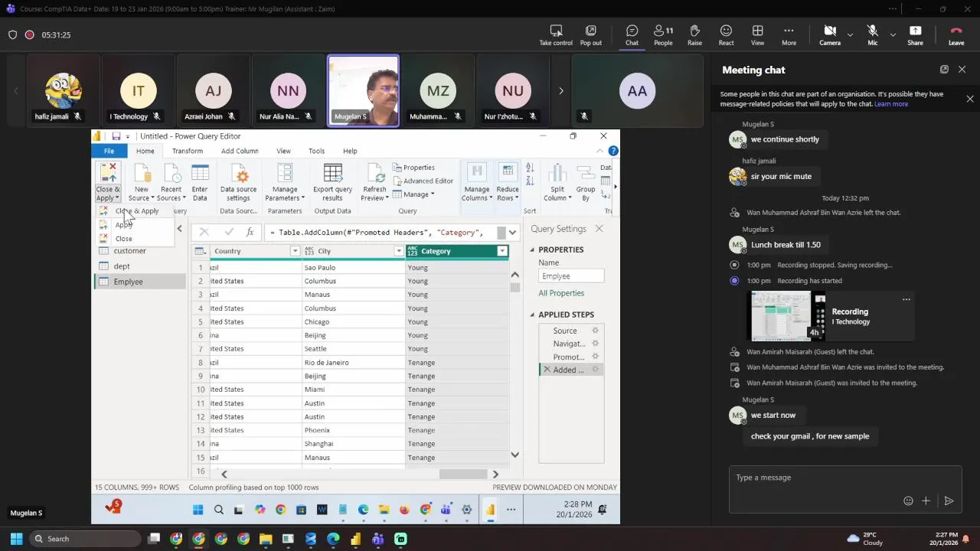Open the gear for the Source step
The image size is (980, 551).
point(595,331)
